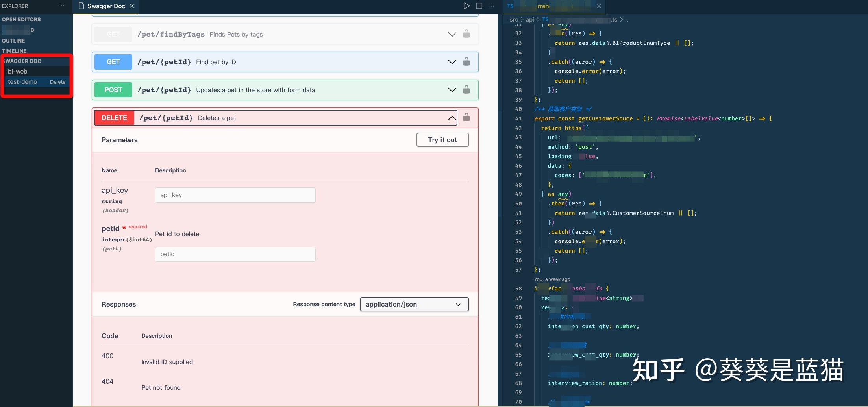Focus the petId input field

[235, 254]
